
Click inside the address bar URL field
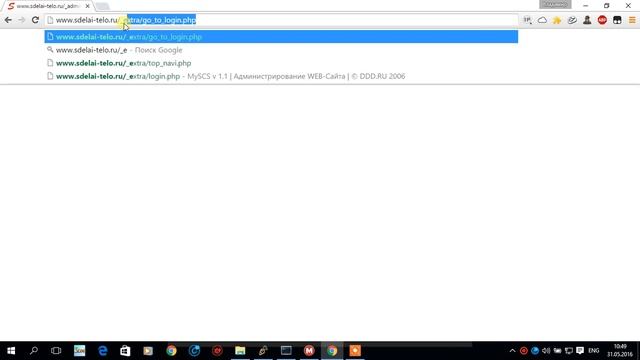tap(281, 20)
